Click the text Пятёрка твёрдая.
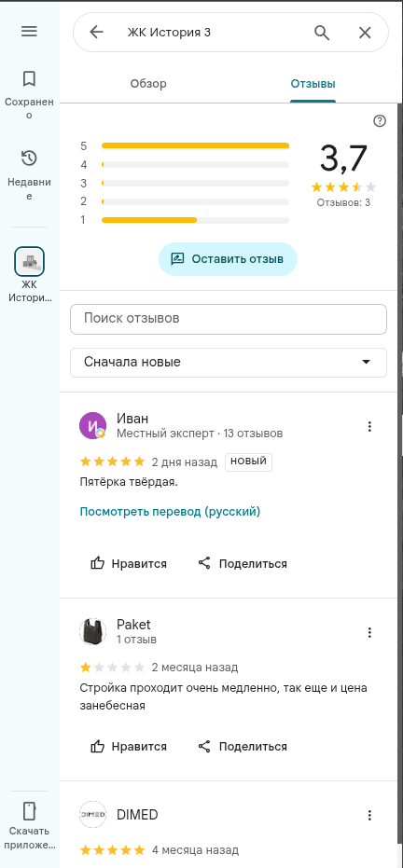The width and height of the screenshot is (403, 868). click(129, 482)
